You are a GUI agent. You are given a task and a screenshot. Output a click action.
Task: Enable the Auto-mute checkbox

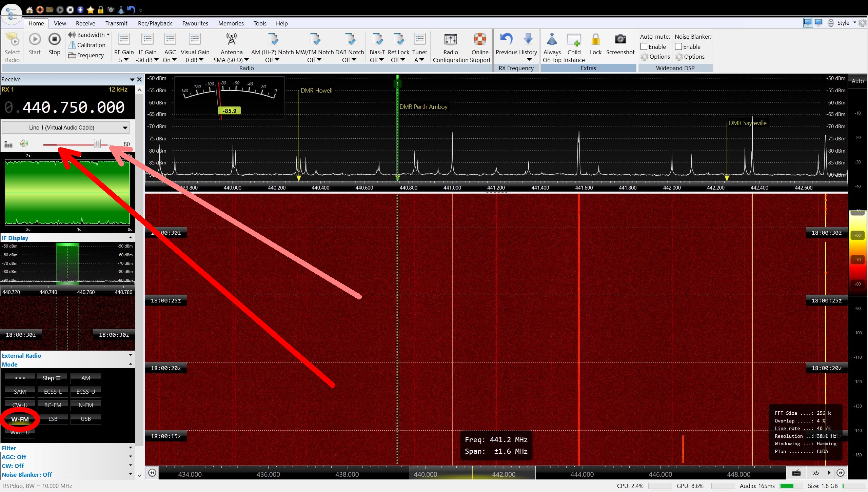[x=644, y=47]
